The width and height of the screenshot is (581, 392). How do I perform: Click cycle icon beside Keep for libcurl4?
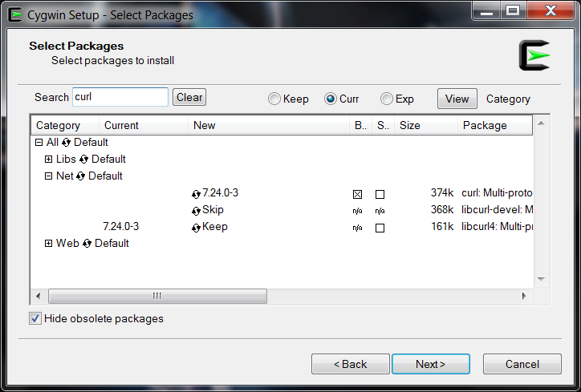[x=196, y=228]
